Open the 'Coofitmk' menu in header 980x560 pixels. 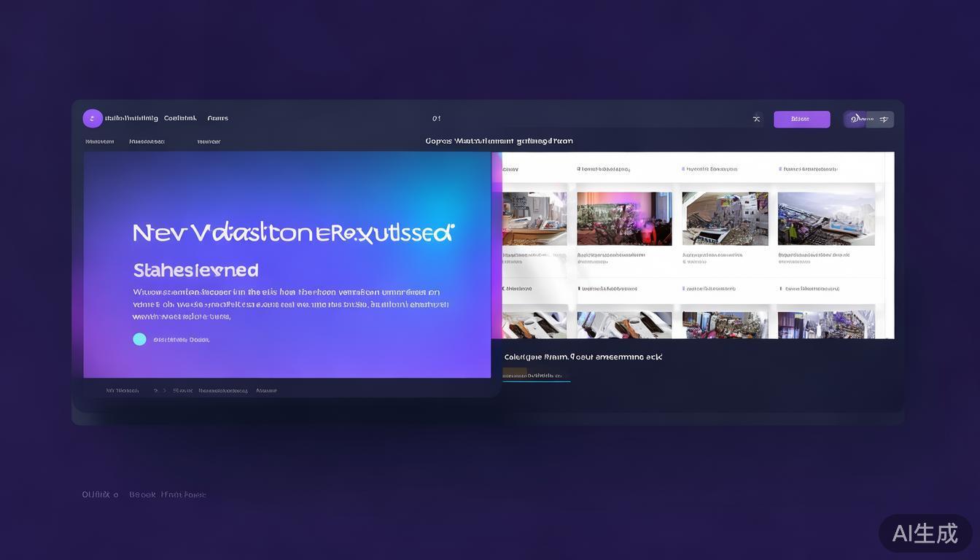[x=180, y=118]
